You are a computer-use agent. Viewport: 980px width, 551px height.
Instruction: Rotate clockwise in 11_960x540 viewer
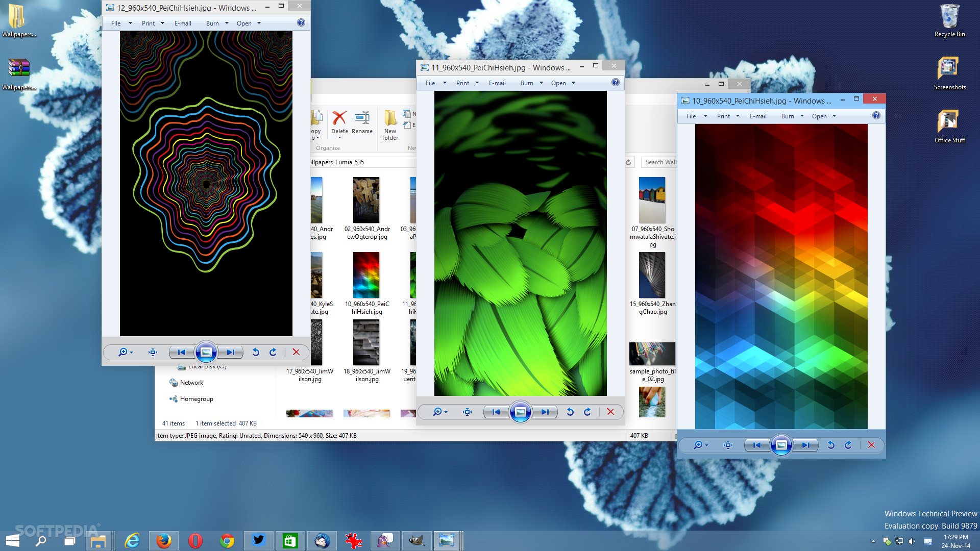[587, 412]
